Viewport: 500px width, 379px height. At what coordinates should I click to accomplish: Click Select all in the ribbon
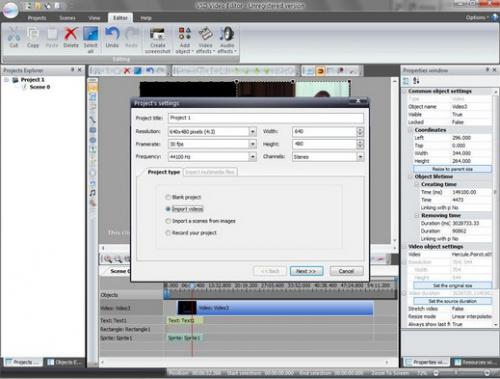coord(90,39)
